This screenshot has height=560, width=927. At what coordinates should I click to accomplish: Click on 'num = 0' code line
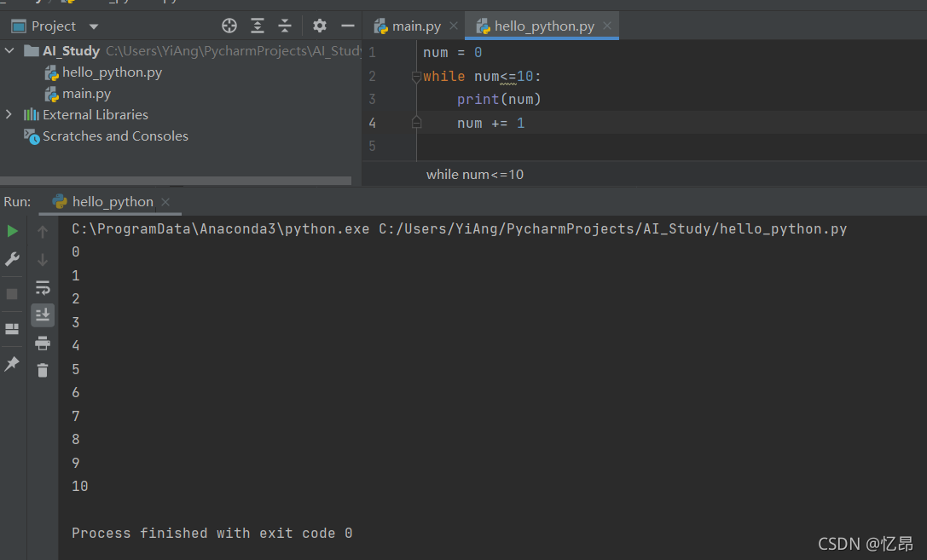click(x=452, y=53)
